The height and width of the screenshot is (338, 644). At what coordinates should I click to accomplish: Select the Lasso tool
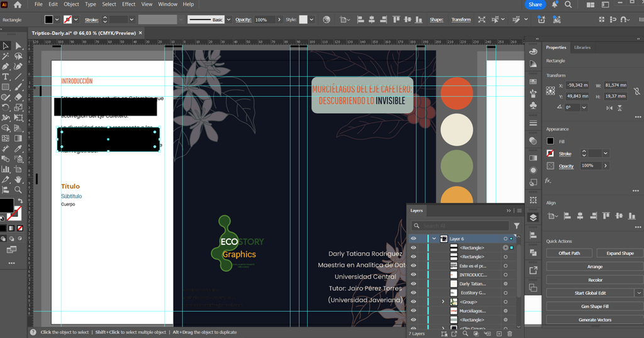[18, 56]
